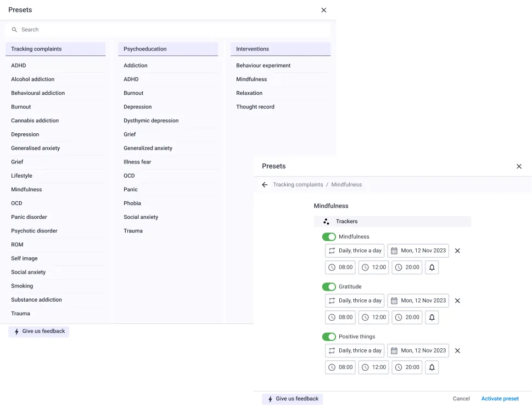Open Positive things date picker Mon, 12 Nov 2023

click(x=418, y=351)
